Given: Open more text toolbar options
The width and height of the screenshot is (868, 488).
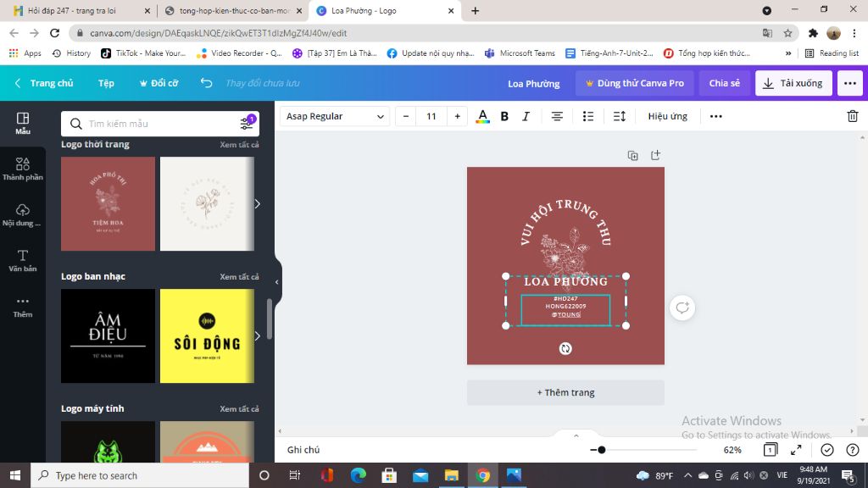Looking at the screenshot, I should tap(715, 116).
